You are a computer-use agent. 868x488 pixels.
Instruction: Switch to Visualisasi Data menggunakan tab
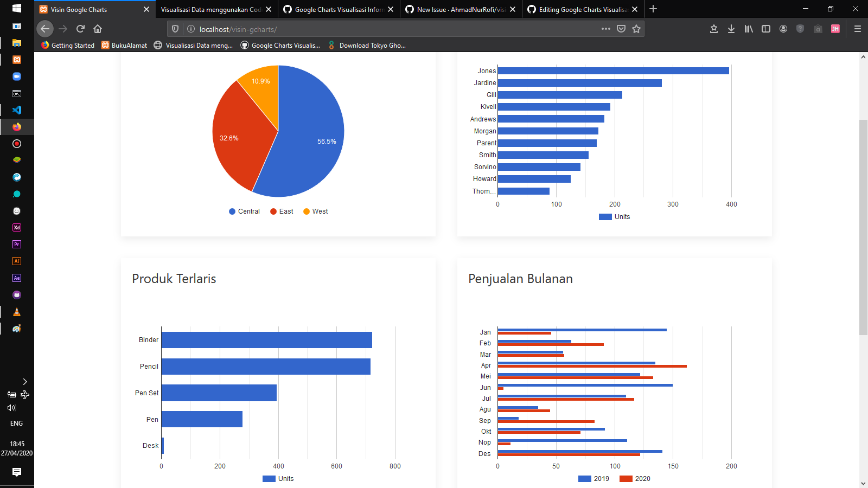click(211, 9)
